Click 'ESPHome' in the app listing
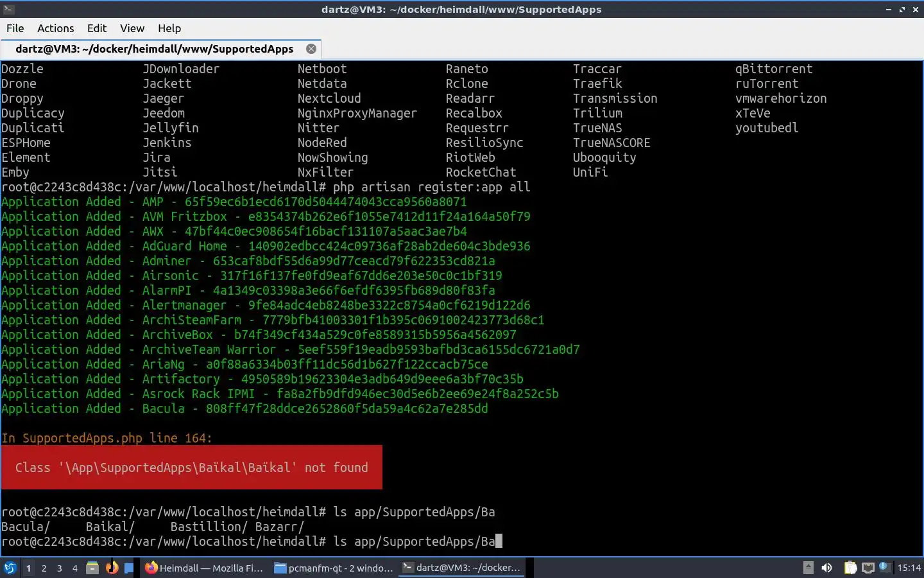Screen dimensions: 924x578 coord(26,143)
